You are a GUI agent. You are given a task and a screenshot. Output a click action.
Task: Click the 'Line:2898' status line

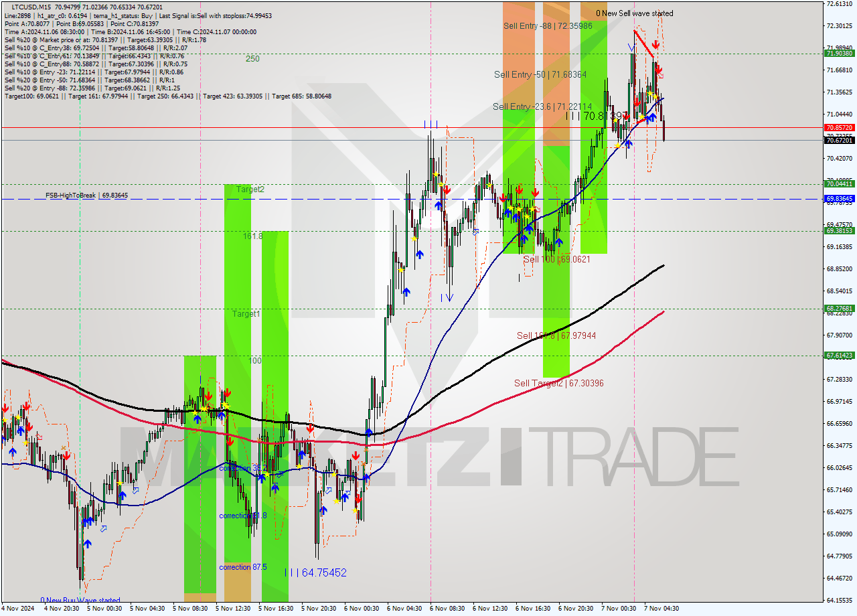point(138,15)
